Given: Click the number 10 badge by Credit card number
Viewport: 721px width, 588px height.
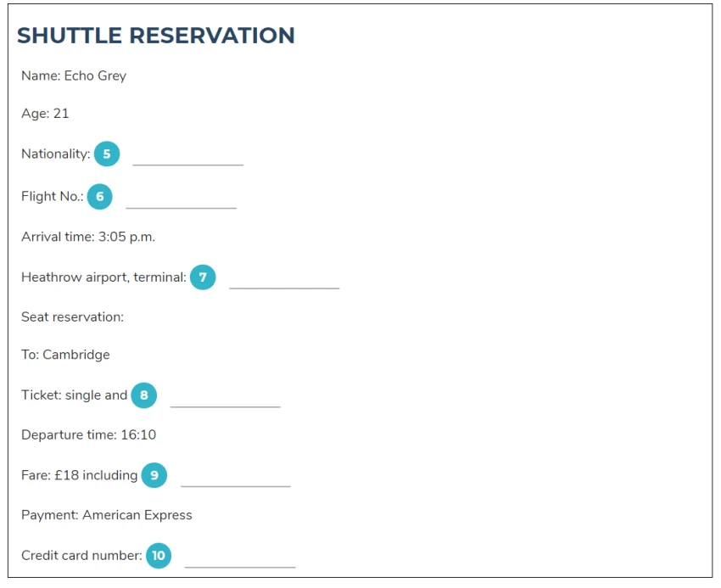Looking at the screenshot, I should point(159,556).
